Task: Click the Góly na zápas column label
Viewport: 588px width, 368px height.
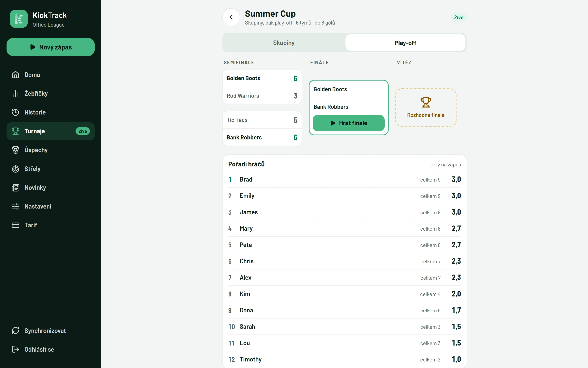Action: click(445, 165)
